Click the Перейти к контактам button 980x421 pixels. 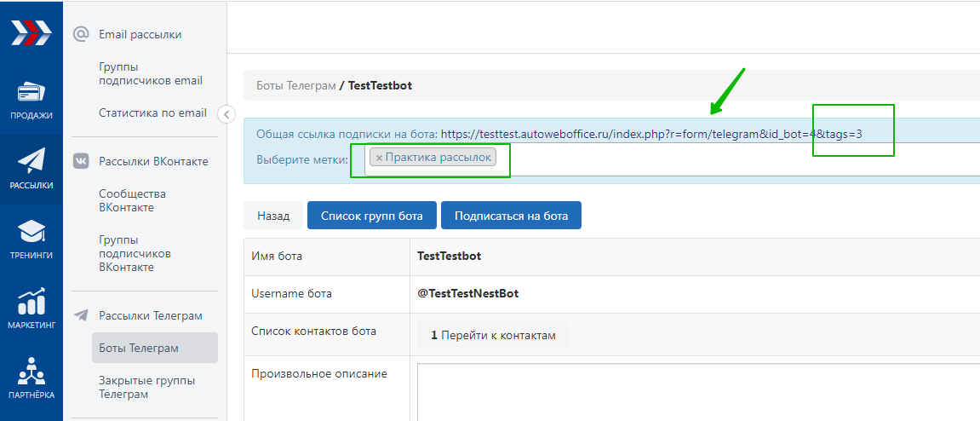493,335
